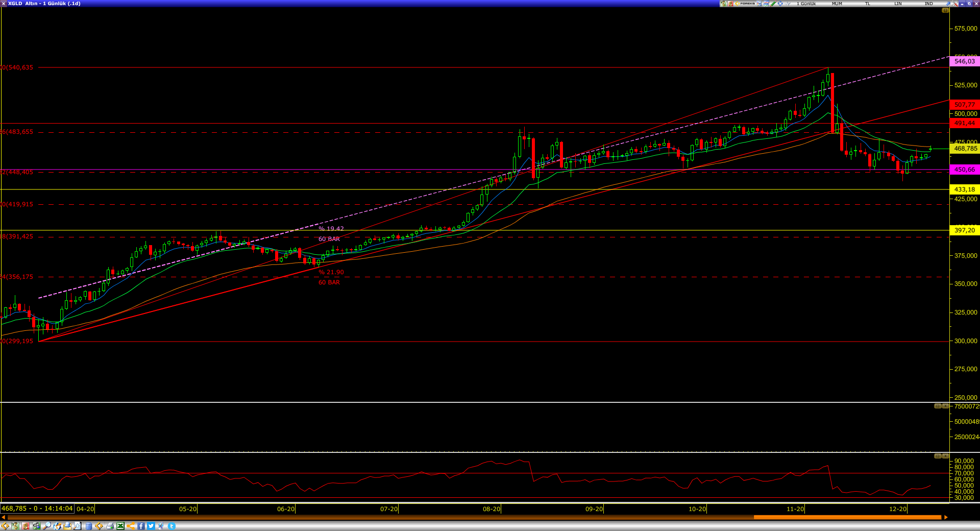Click the left scroll arrow of the time scrollbar

(x=4, y=517)
